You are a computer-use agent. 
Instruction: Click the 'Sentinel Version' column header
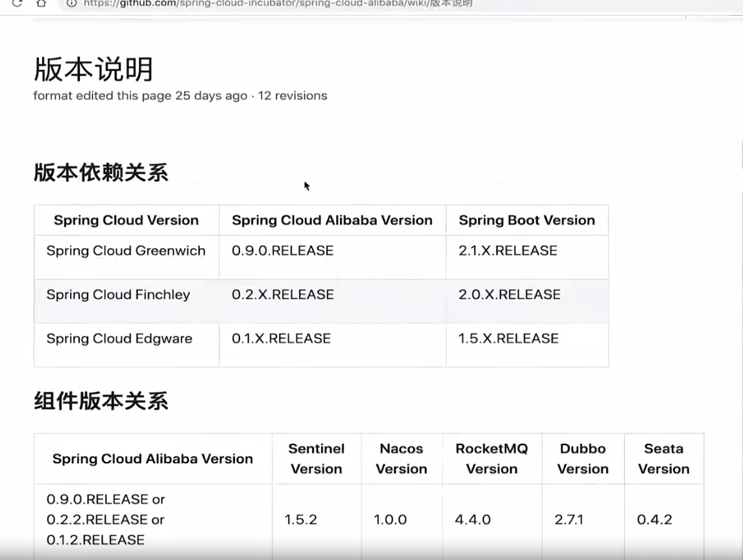[317, 459]
